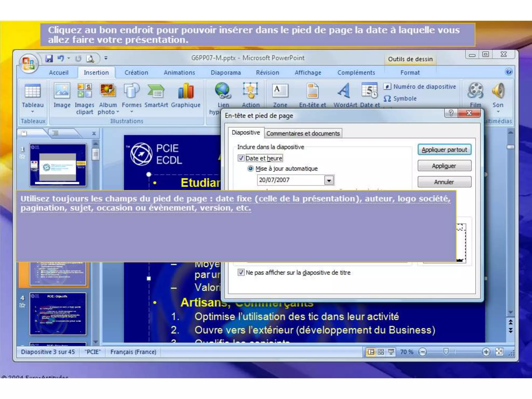Open the Diaporama ribbon tab
Image resolution: width=532 pixels, height=399 pixels.
pos(225,72)
